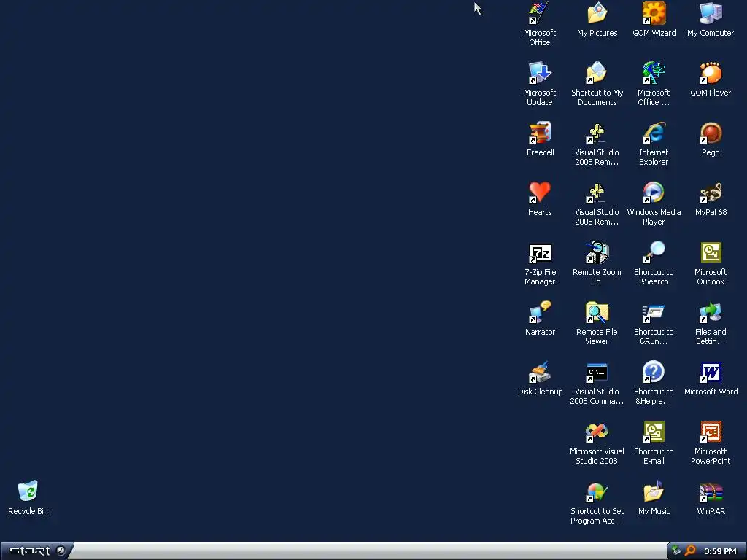
Task: Select Shortcut to &Help icon
Action: (x=654, y=372)
